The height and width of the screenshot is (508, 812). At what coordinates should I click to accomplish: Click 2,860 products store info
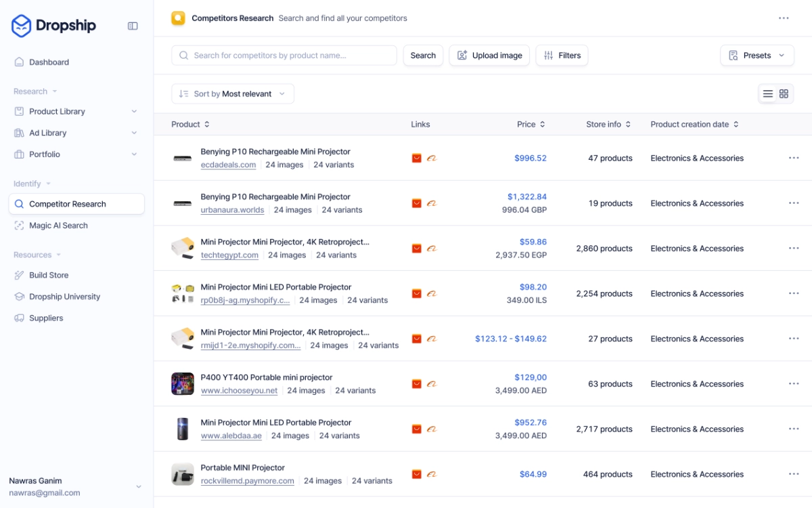click(604, 249)
